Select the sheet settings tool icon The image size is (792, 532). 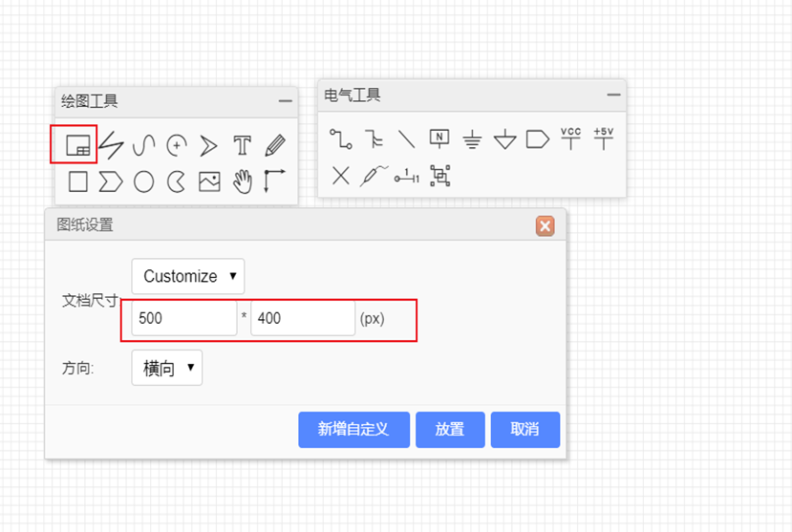[x=75, y=145]
